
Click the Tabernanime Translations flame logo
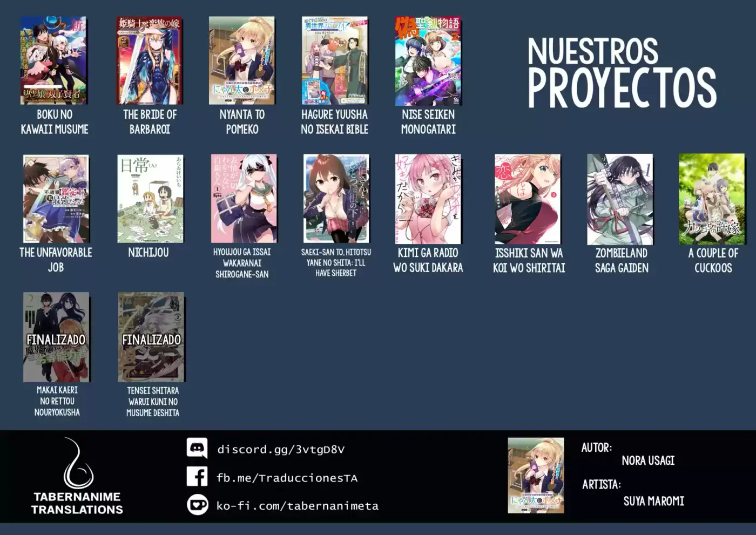pyautogui.click(x=78, y=463)
